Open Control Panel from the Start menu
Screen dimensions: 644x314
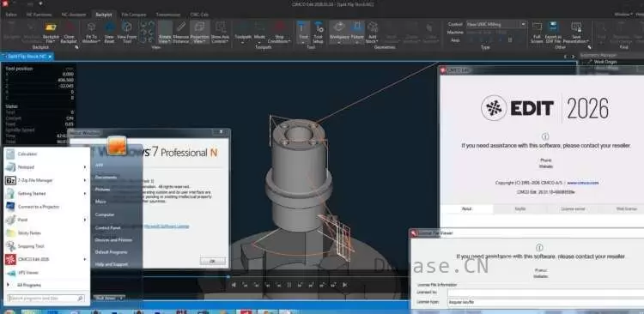click(x=107, y=227)
